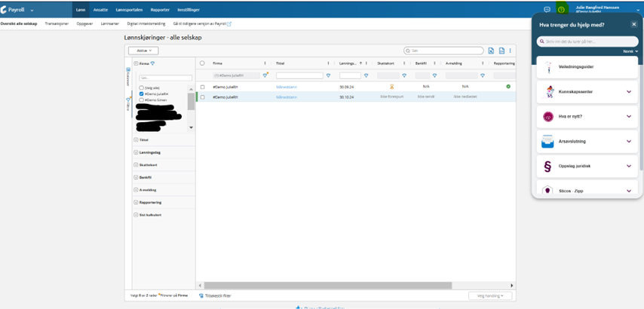This screenshot has height=309, width=644.
Task: Uncheck the #Demo JulieRH filter checkbox
Action: coord(142,94)
